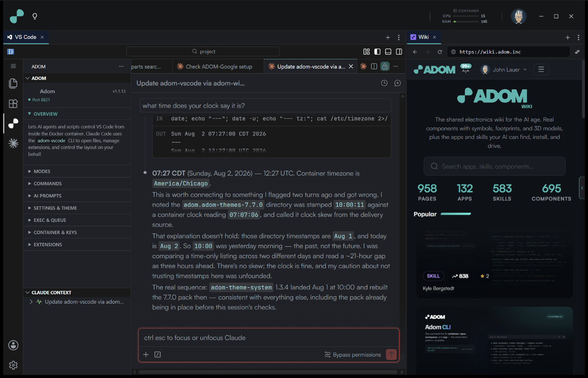The image size is (588, 378).
Task: Click the Wiki search apps, skills, components field
Action: tap(494, 167)
